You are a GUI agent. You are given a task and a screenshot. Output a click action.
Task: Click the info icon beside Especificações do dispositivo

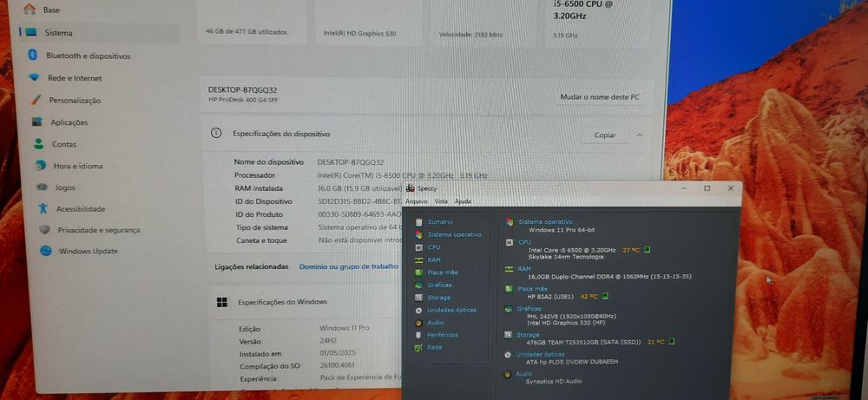216,134
